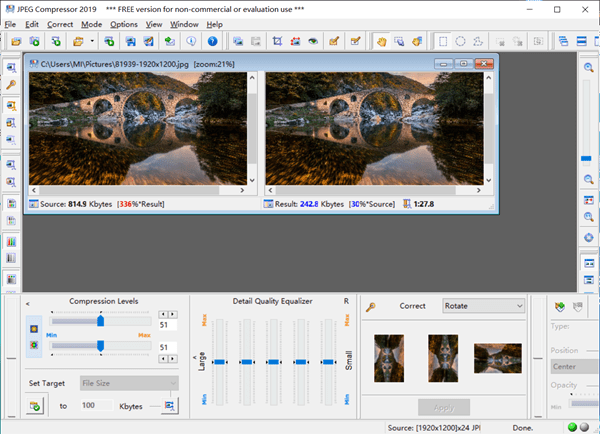The height and width of the screenshot is (434, 600).
Task: Open the blue info circle icon
Action: coord(191,41)
